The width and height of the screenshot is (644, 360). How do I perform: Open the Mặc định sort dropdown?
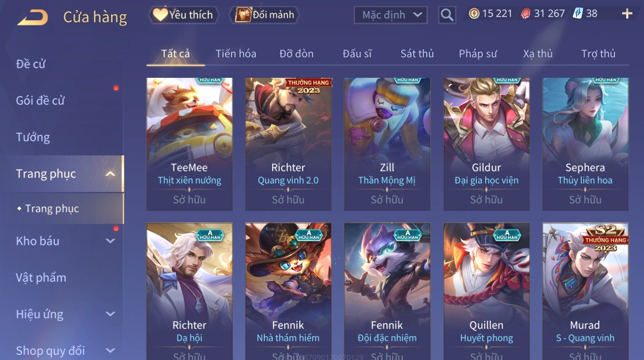pyautogui.click(x=390, y=15)
